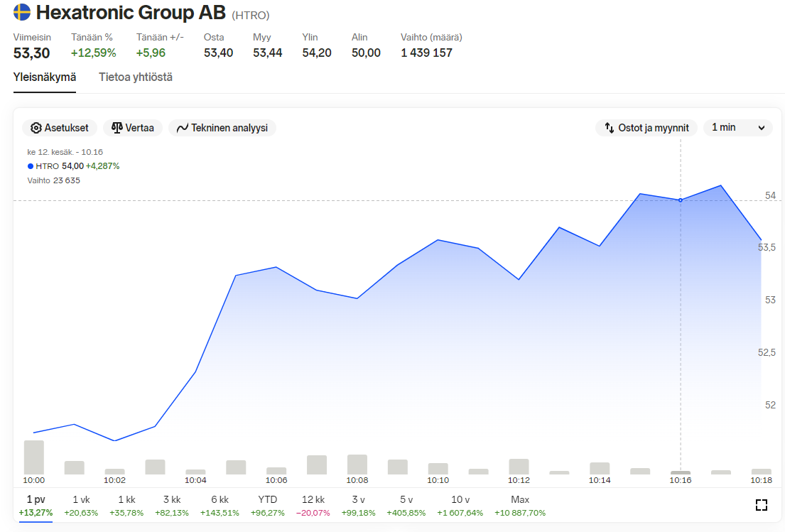This screenshot has width=785, height=532.
Task: Click the Hexatronic Group AB heading
Action: pos(131,13)
